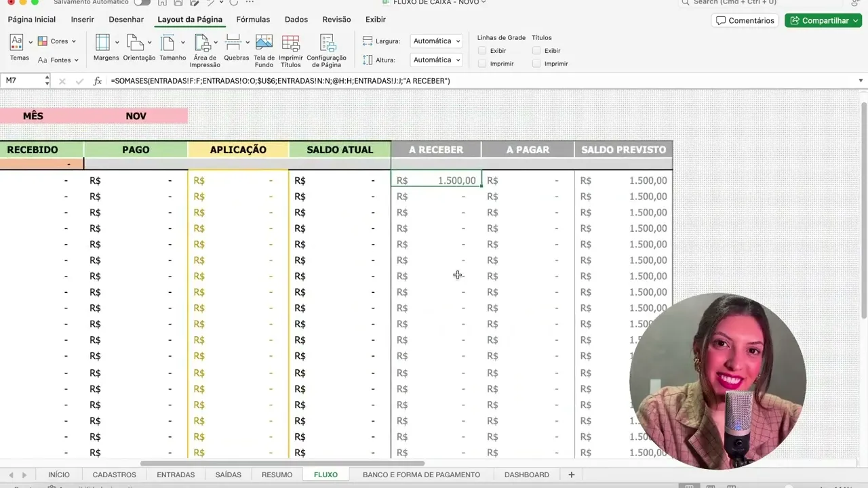Open the Exibir ribbon tab
Image resolution: width=868 pixels, height=488 pixels.
[x=376, y=20]
